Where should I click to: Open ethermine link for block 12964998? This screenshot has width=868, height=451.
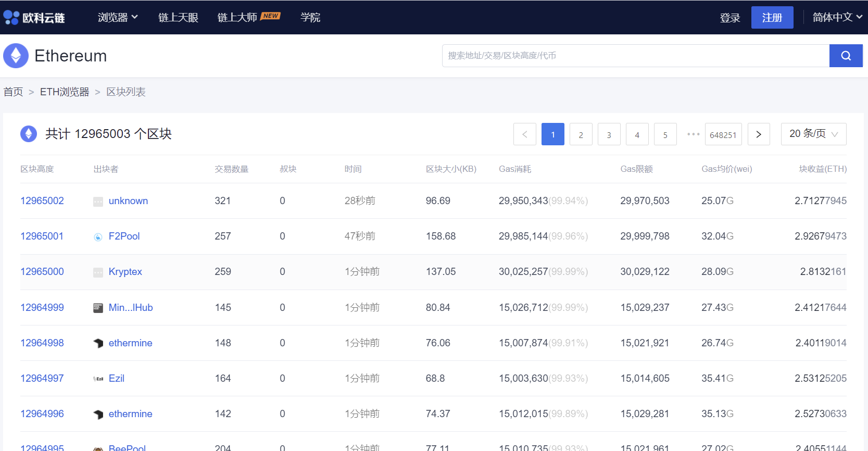point(130,343)
